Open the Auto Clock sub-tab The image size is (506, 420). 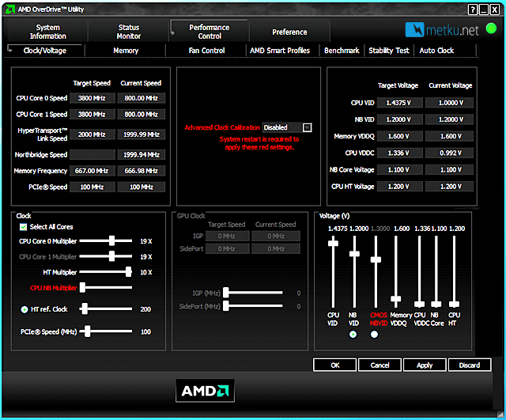(x=436, y=51)
